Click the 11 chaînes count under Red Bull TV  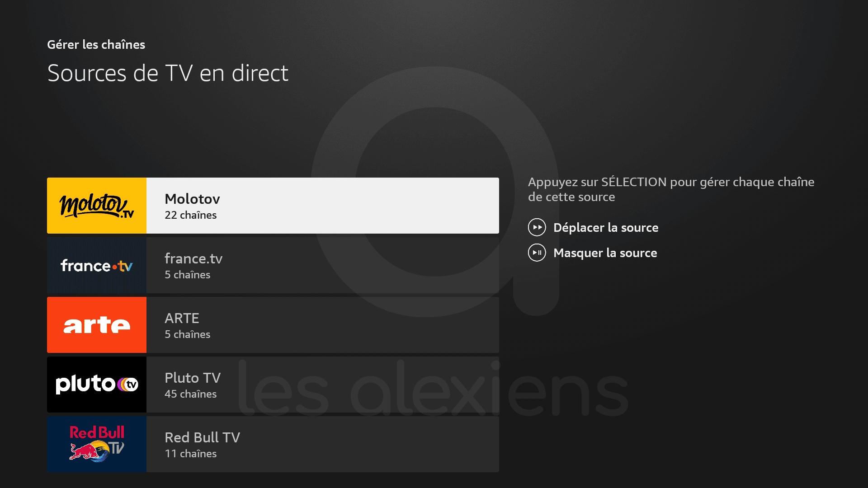190,454
